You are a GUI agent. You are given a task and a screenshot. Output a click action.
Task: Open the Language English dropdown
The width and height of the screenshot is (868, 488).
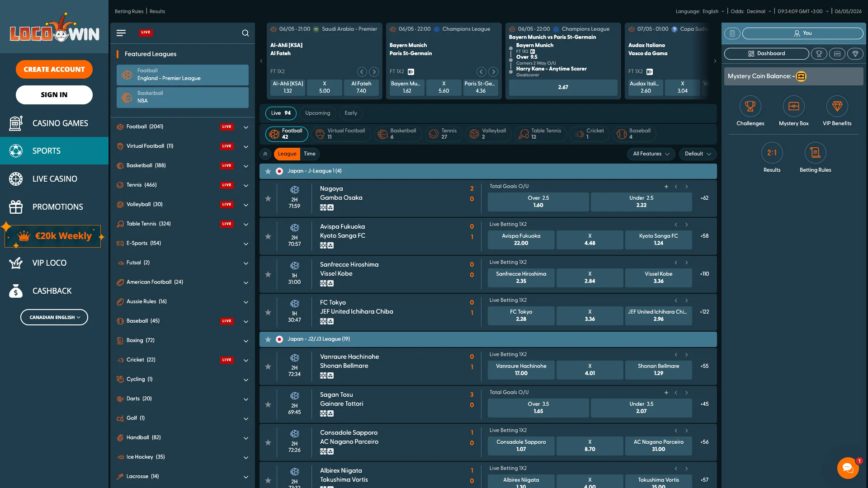(713, 12)
